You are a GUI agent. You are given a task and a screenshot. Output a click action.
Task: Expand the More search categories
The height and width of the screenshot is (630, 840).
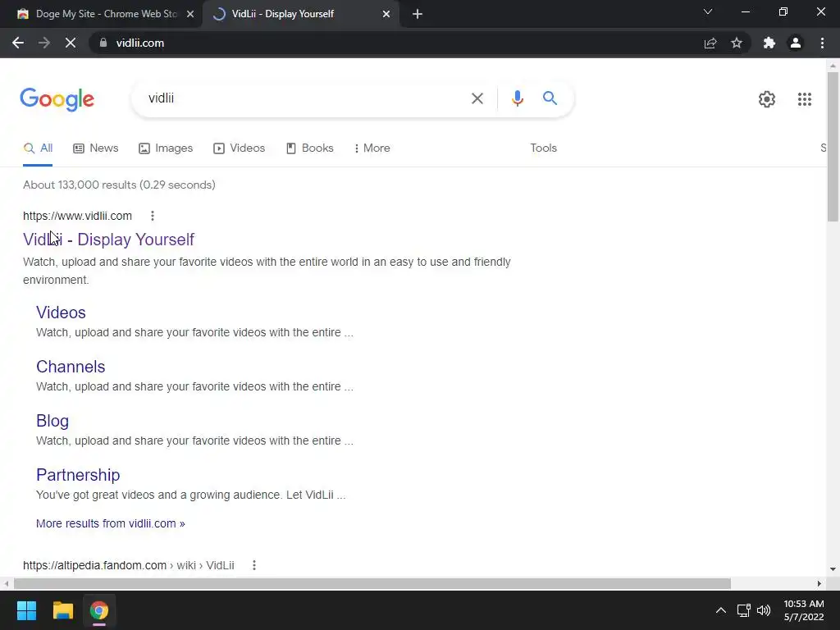pos(372,148)
